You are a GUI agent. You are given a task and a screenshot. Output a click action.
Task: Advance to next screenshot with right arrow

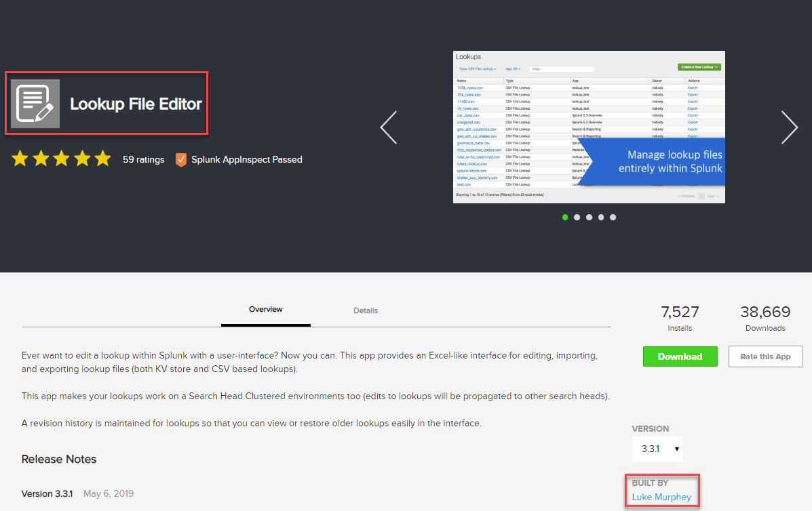[789, 127]
